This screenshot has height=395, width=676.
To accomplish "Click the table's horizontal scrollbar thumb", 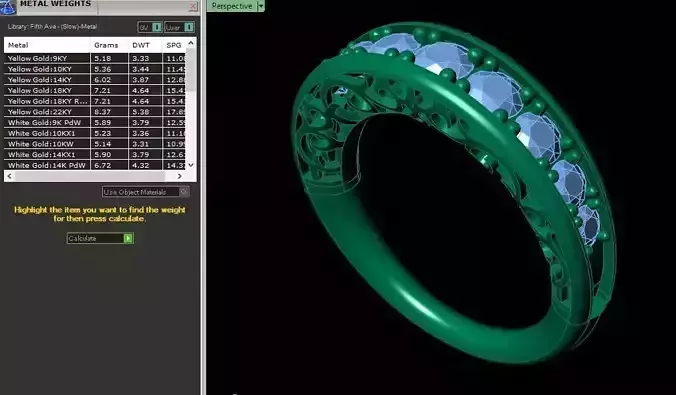I will pyautogui.click(x=90, y=176).
